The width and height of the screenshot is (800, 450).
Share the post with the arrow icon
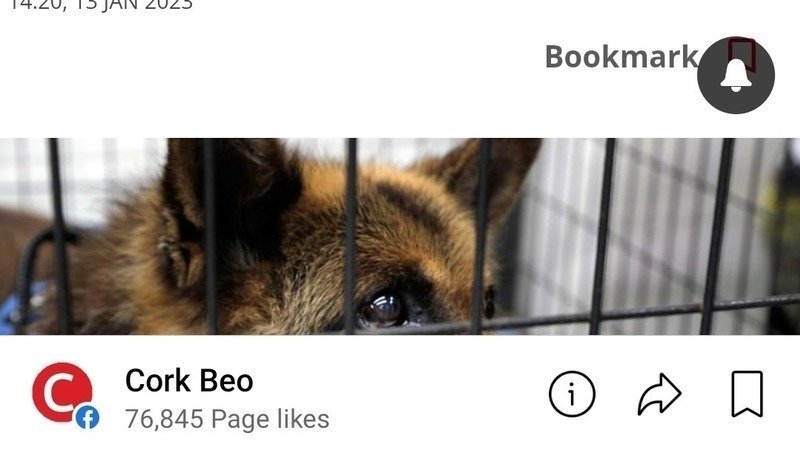[659, 394]
